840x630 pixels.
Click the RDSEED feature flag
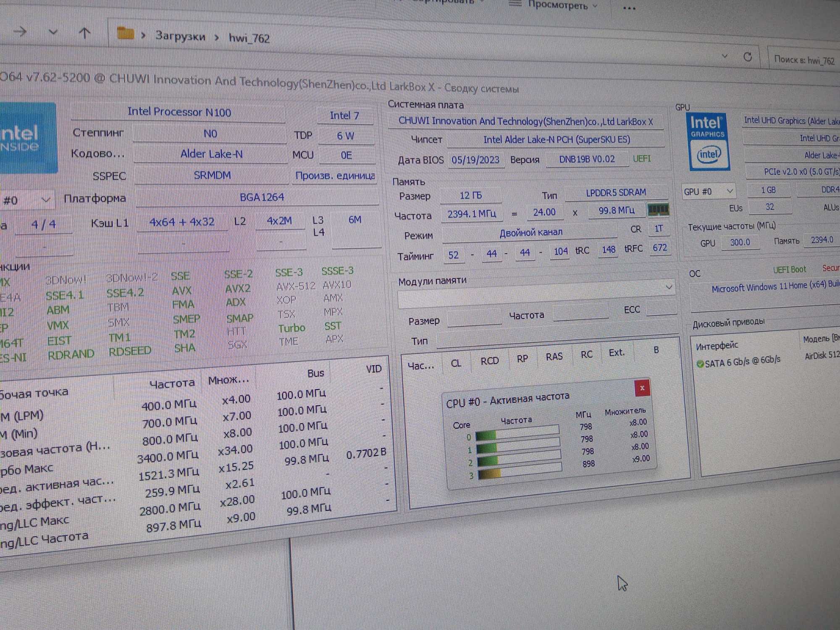[x=130, y=351]
